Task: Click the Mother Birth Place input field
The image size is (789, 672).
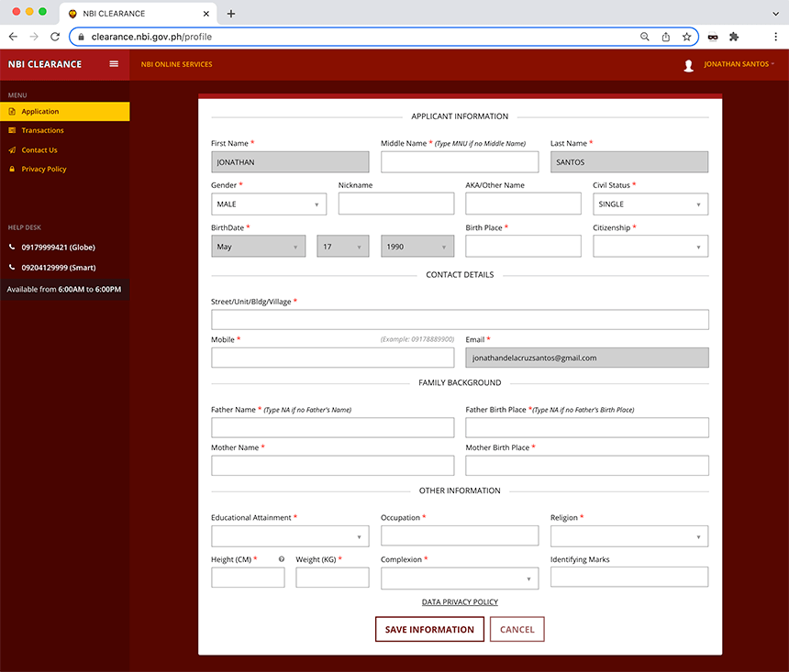Action: coord(587,466)
